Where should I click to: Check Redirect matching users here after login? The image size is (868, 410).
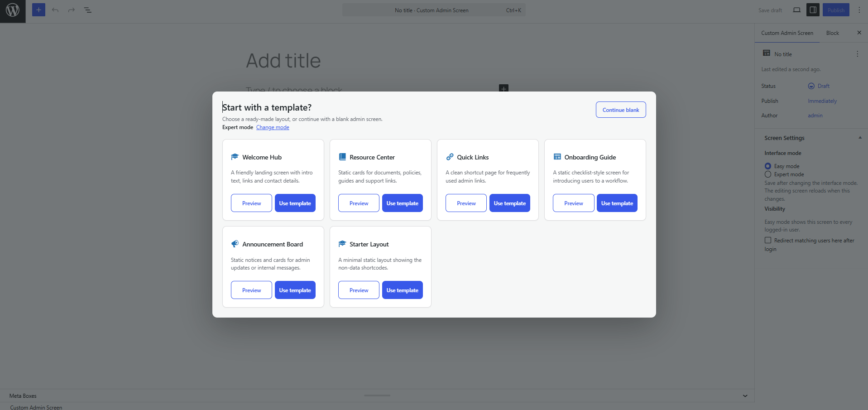point(768,240)
